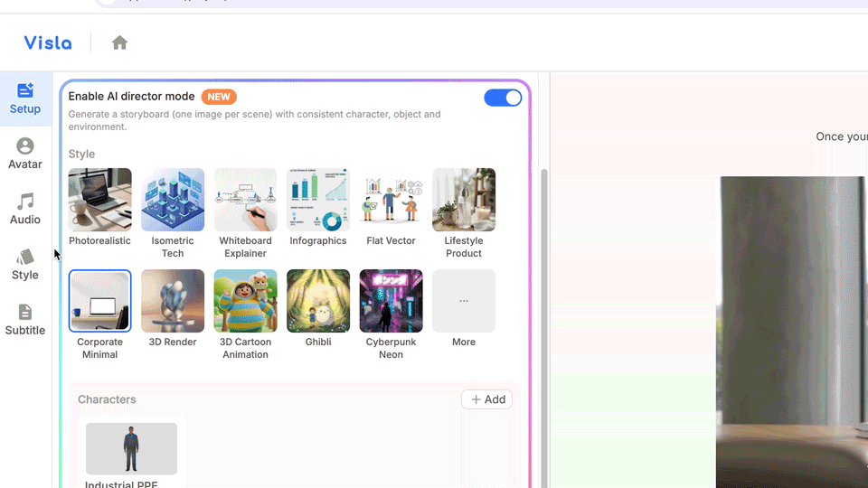Pick the Infographics style
Viewport: 868px width, 488px height.
[318, 200]
